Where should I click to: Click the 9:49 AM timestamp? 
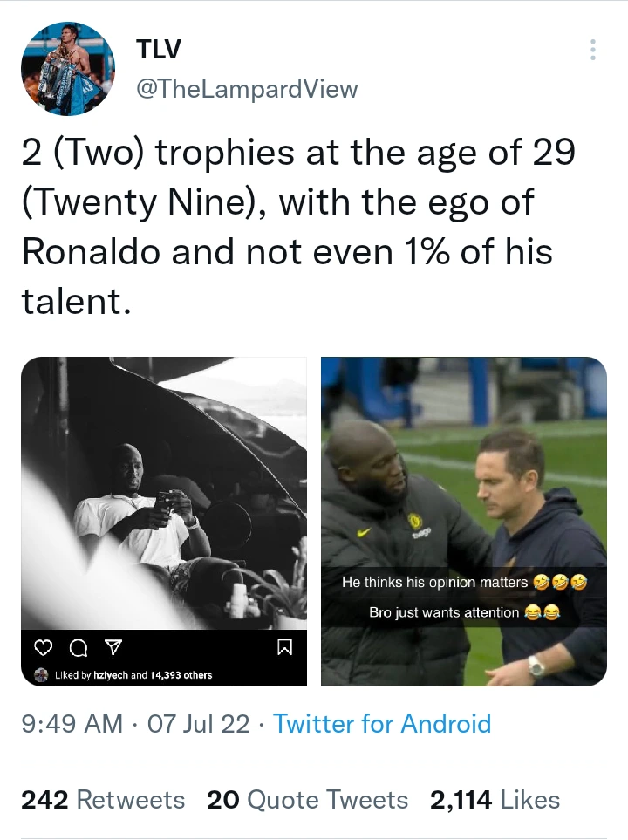click(72, 723)
